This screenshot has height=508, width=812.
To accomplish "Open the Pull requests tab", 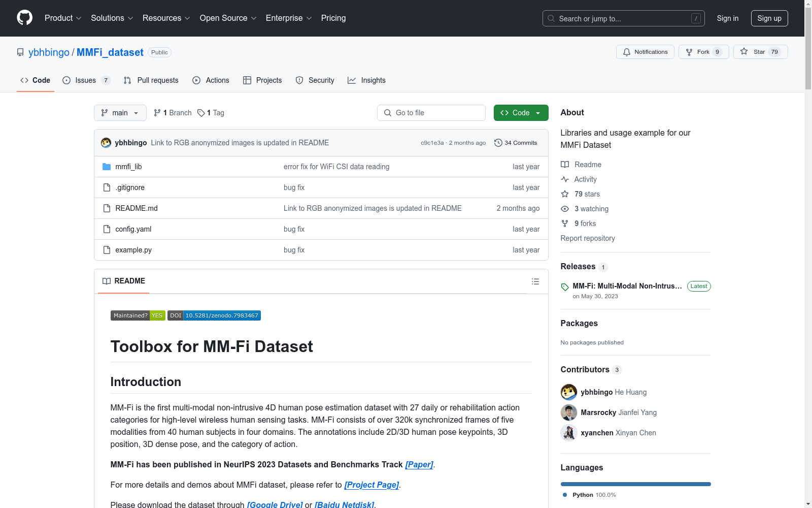I will [x=151, y=80].
